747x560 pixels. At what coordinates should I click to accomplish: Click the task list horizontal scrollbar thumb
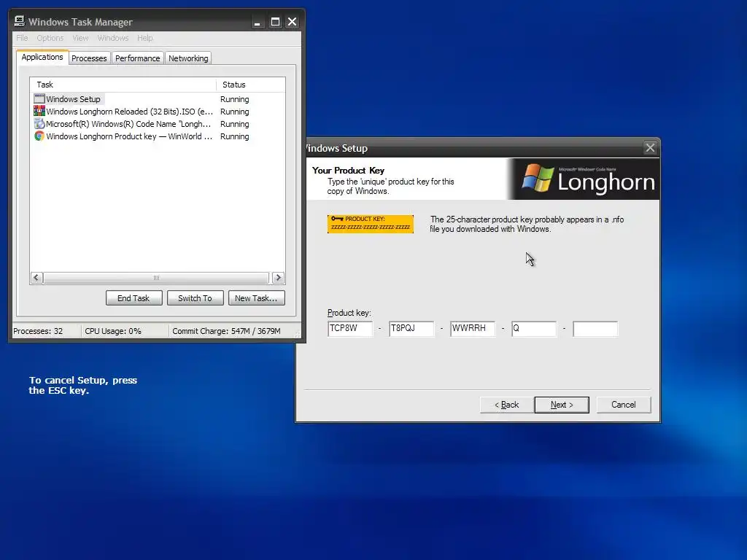click(x=156, y=278)
